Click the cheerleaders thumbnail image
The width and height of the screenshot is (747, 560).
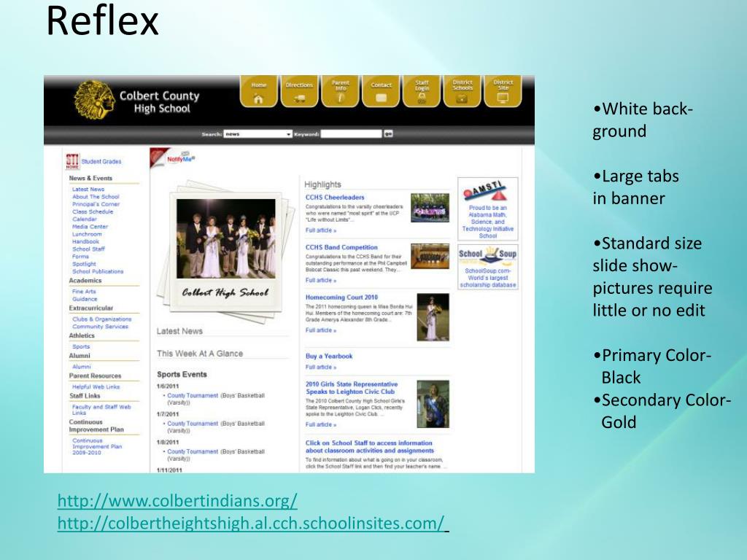point(430,207)
